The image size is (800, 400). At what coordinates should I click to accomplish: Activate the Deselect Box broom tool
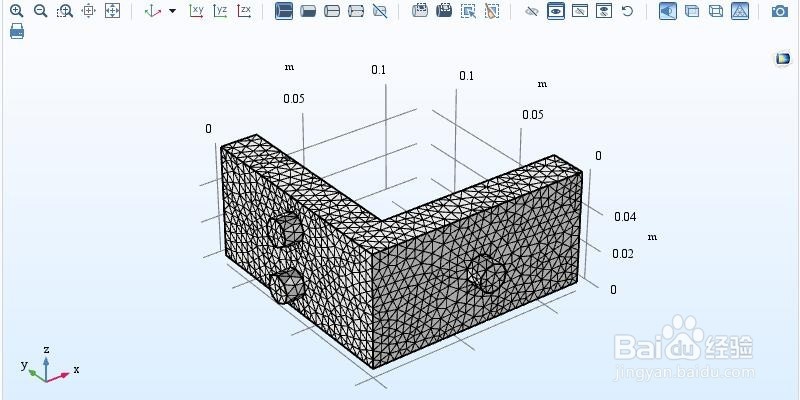tap(492, 11)
